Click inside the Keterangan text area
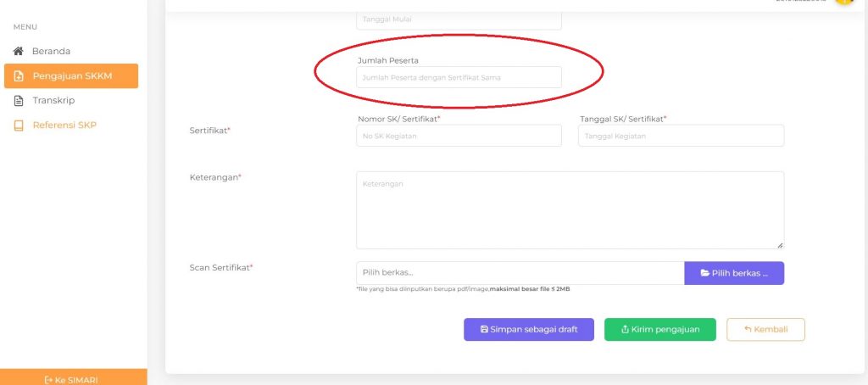This screenshot has width=868, height=385. (x=570, y=210)
